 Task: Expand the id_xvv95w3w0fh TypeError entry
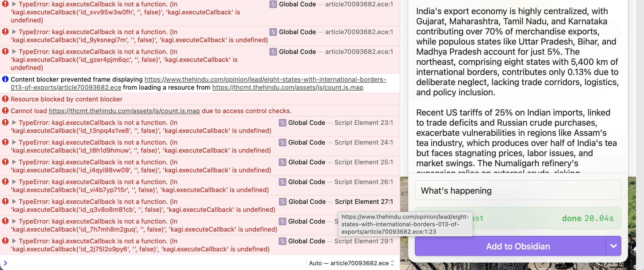14,4
